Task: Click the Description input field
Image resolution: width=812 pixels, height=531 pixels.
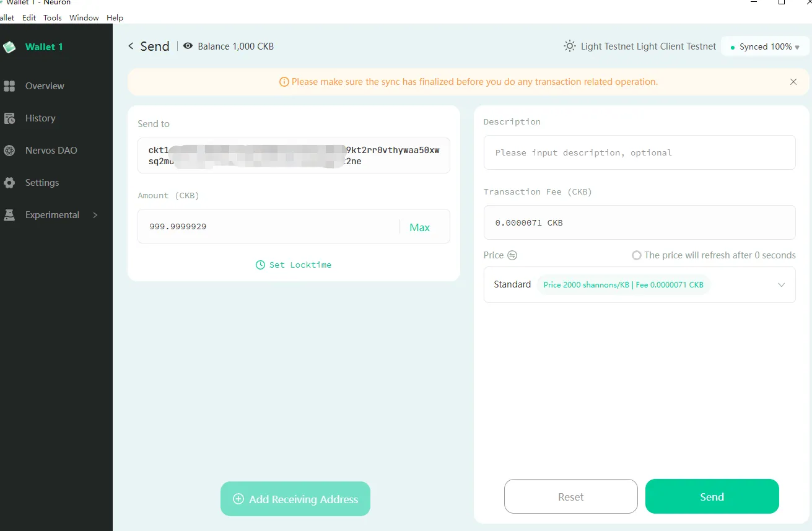Action: [639, 152]
